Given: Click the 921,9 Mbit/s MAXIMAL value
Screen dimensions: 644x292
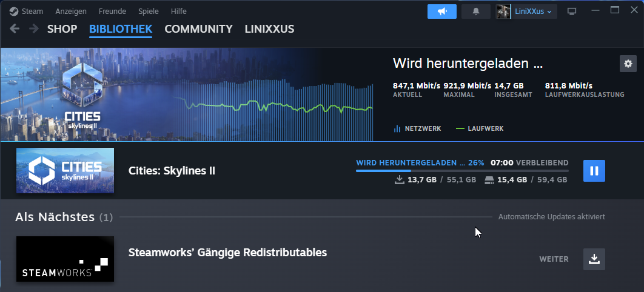Looking at the screenshot, I should [x=468, y=85].
